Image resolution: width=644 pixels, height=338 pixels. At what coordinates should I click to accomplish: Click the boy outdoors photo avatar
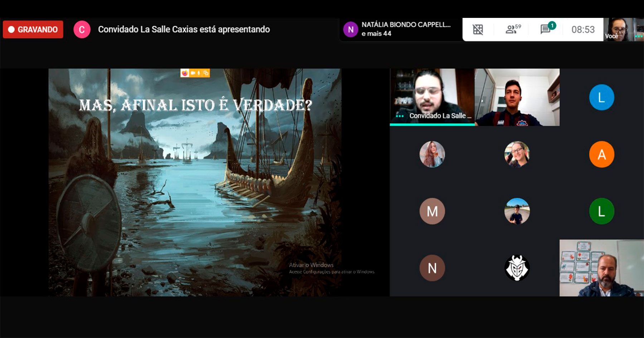[517, 211]
